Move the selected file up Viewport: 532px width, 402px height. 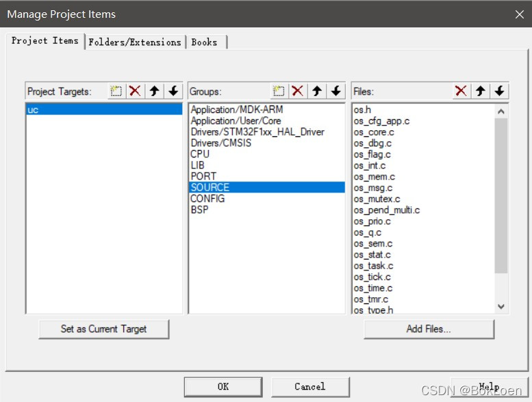click(480, 91)
